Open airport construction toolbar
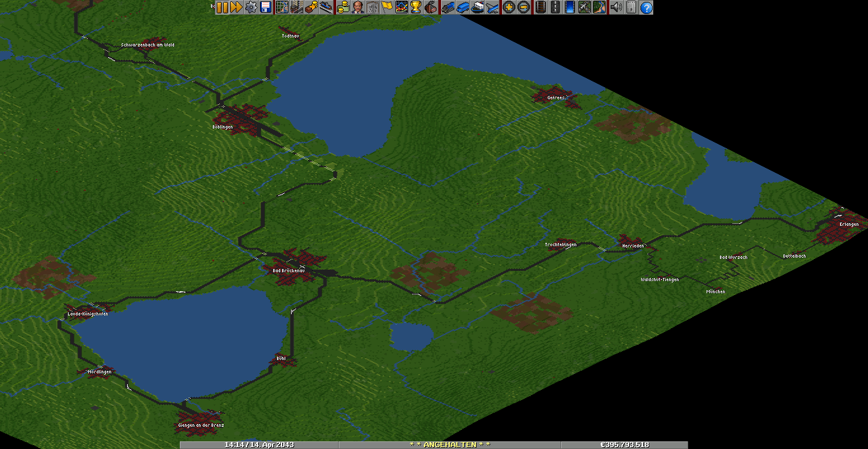868x449 pixels. point(585,8)
